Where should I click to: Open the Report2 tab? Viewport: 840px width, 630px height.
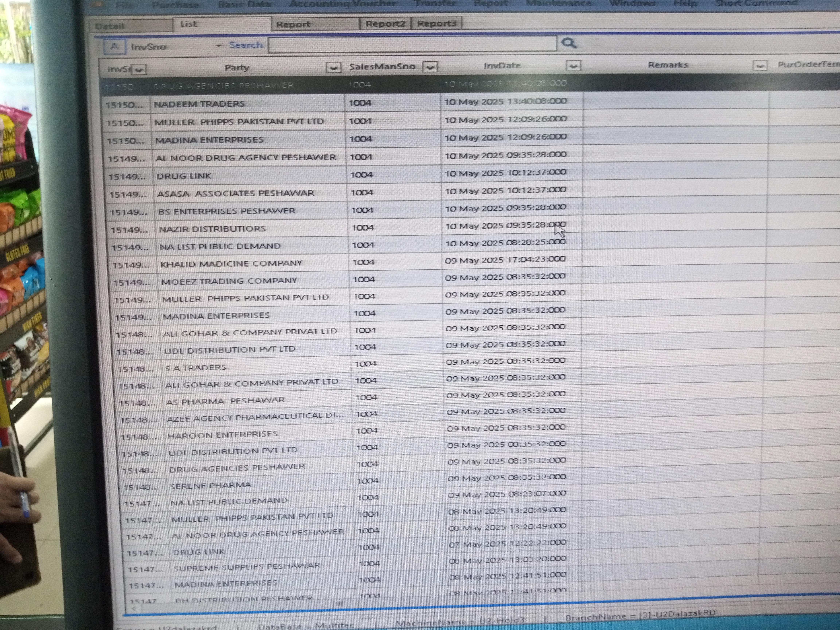[x=385, y=24]
